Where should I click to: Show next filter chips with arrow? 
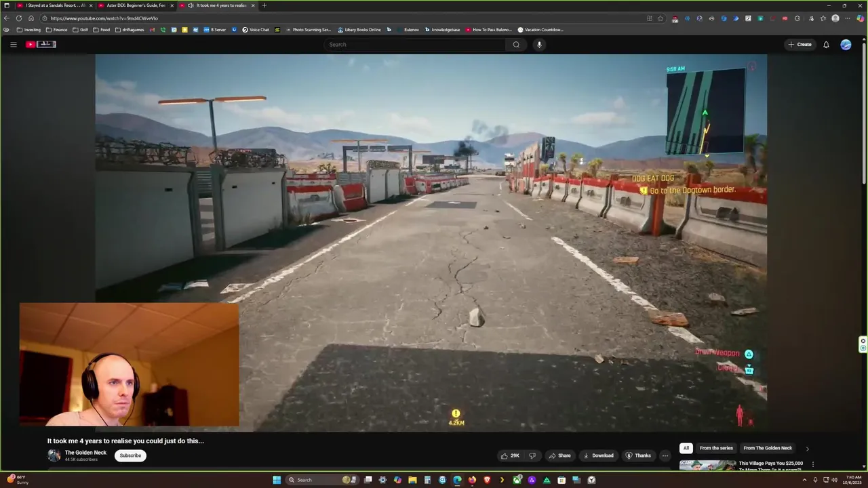click(x=807, y=448)
